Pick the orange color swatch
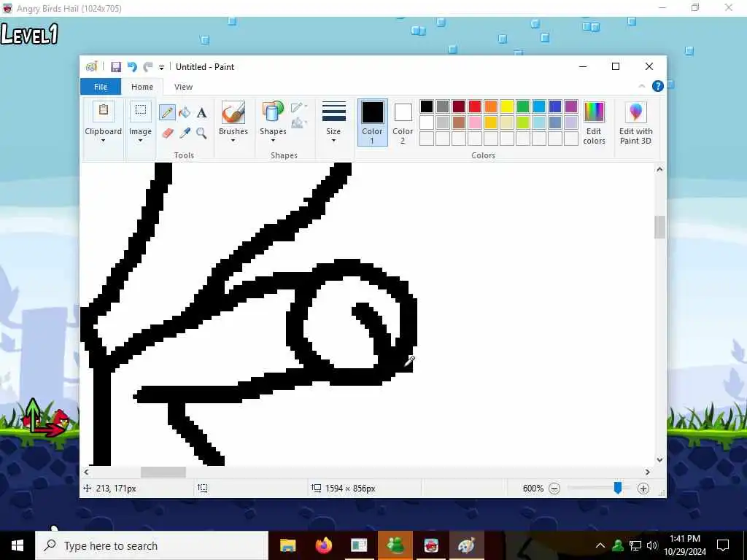This screenshot has width=747, height=560. [x=491, y=106]
